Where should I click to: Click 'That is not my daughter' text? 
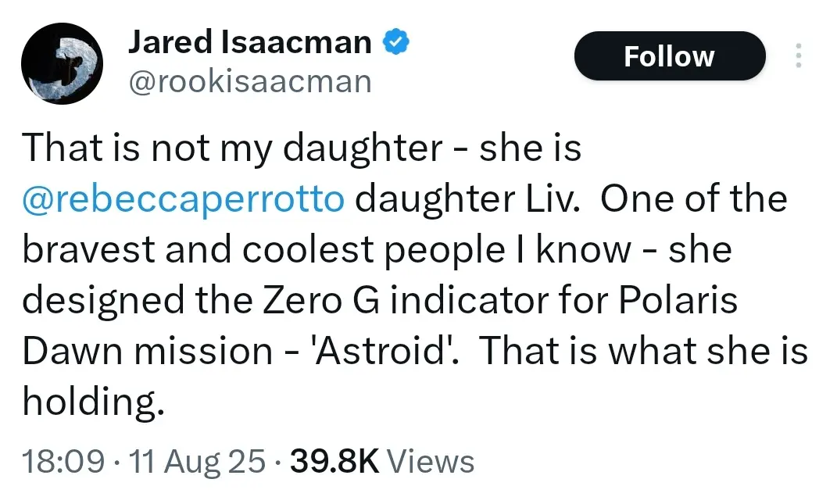pyautogui.click(x=231, y=148)
